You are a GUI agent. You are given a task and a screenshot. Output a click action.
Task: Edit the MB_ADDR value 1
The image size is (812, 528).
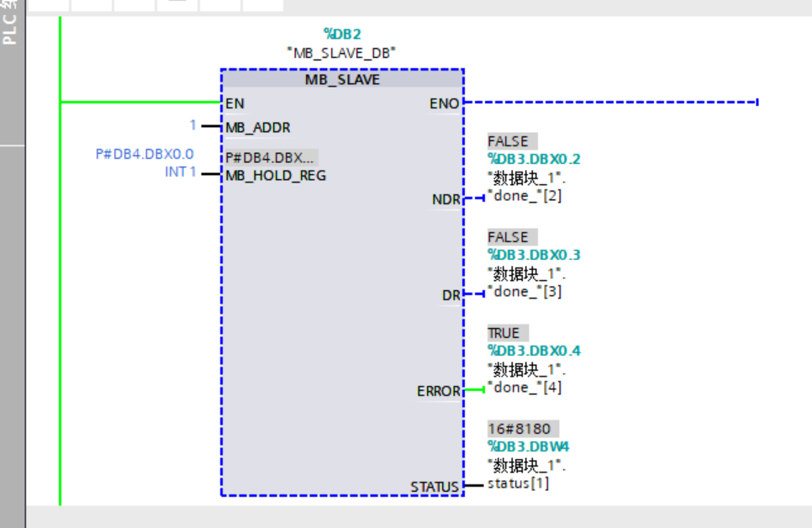coord(192,125)
